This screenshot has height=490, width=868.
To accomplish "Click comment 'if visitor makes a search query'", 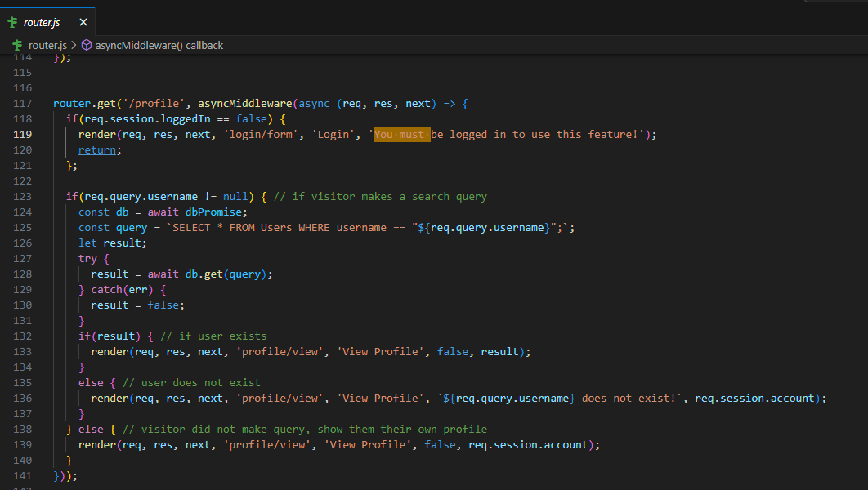I will [380, 196].
